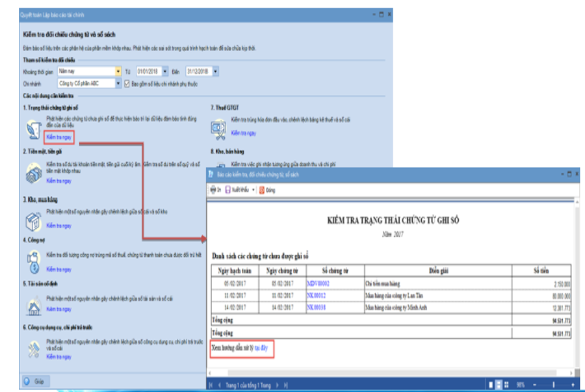Click the cash and deposits icon (section 2)
Viewport: 585px width, 392px height.
coord(33,173)
